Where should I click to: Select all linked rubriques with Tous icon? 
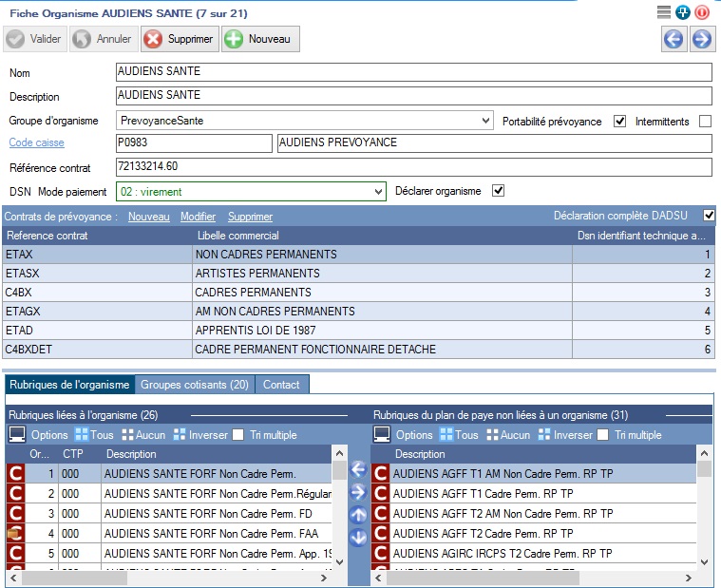coord(94,435)
